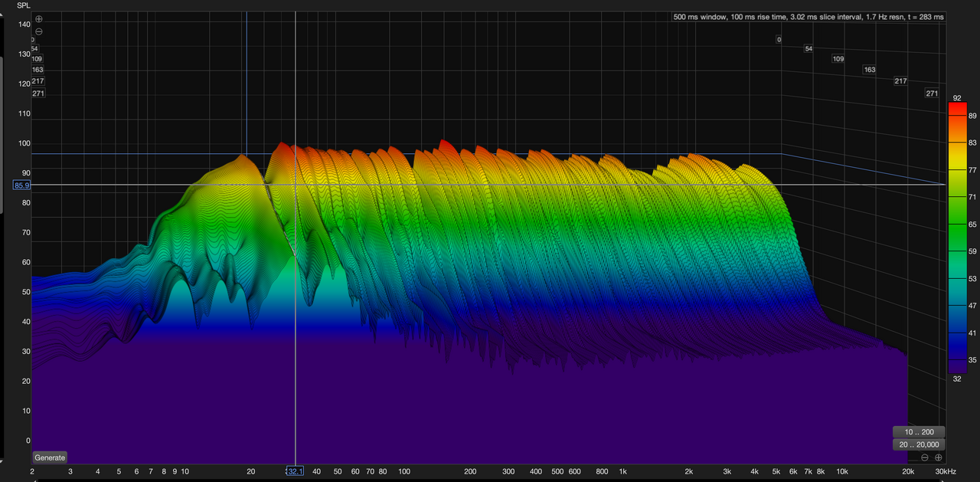Click the 10k frequency axis label
The width and height of the screenshot is (980, 482).
coord(842,471)
